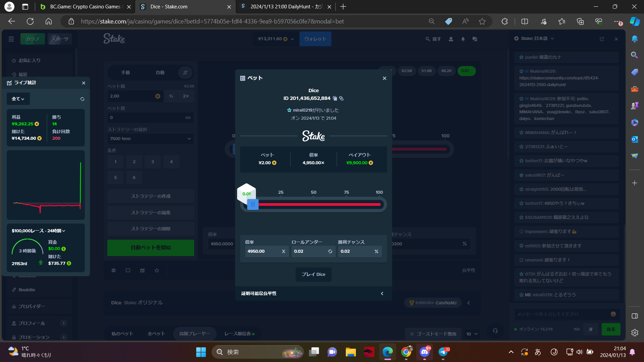Image resolution: width=644 pixels, height=362 pixels.
Task: Click the プレイ Dice button
Action: coord(313,274)
